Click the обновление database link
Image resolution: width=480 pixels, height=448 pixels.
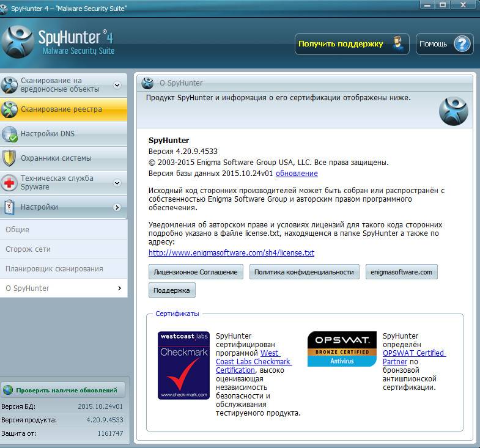coord(297,173)
